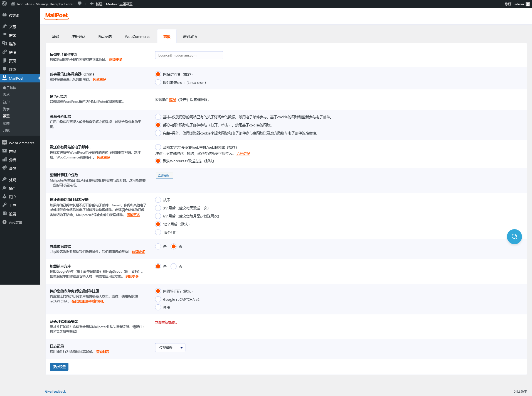Click the 设置 settings icon at sidebar bottom
This screenshot has width=532, height=396.
(x=4, y=214)
